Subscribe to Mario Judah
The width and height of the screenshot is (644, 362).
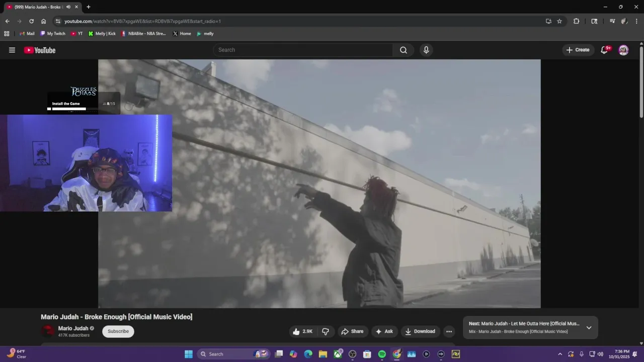[118, 331]
